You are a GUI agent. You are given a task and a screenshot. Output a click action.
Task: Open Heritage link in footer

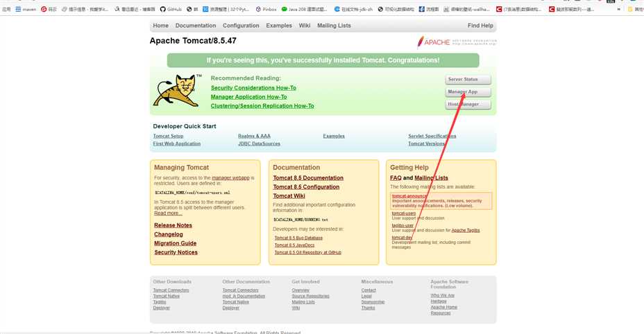439,301
